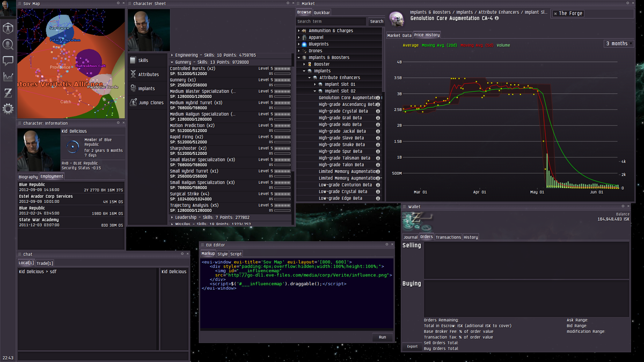This screenshot has height=362, width=644.
Task: Collapse Implants & Boosters market category
Action: (299, 57)
